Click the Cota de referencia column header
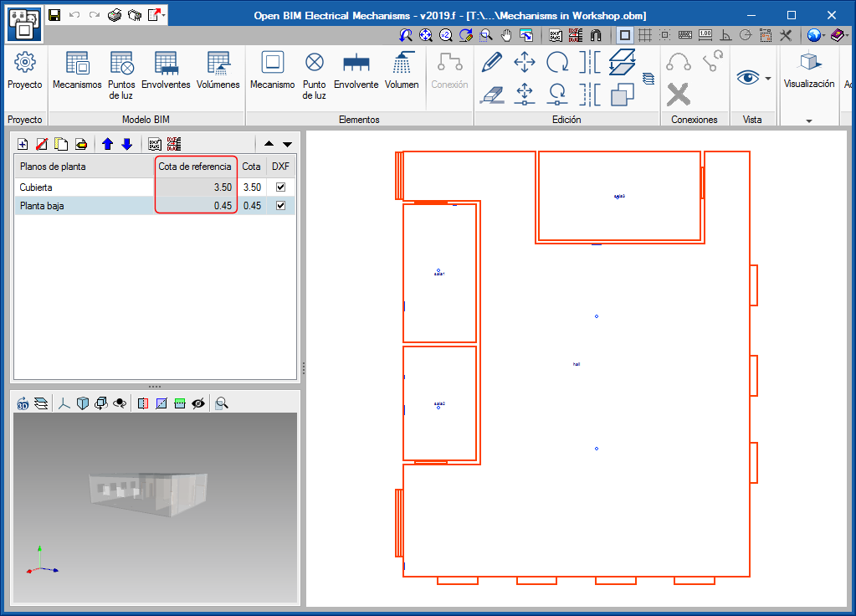Screen dimensions: 856x616 click(x=195, y=167)
